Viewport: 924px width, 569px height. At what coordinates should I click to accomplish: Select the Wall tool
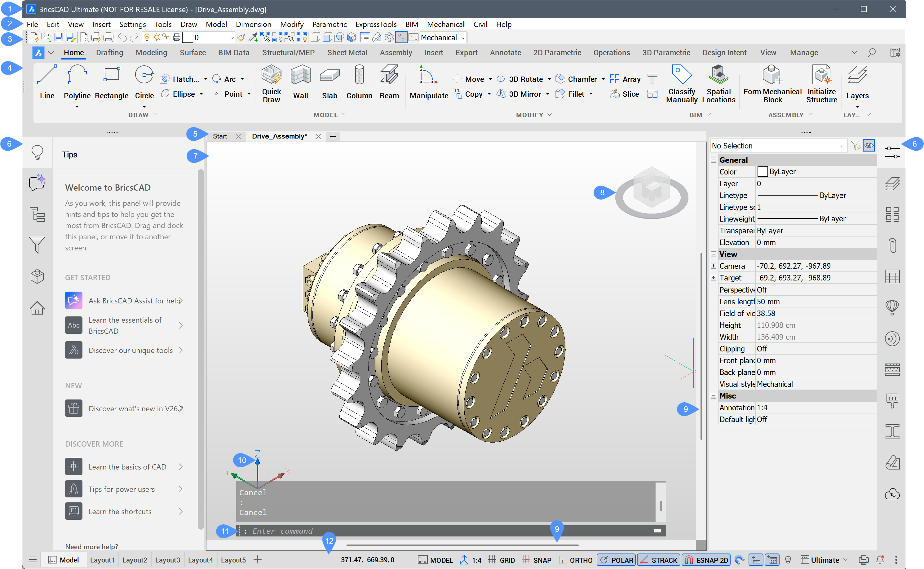[x=300, y=82]
